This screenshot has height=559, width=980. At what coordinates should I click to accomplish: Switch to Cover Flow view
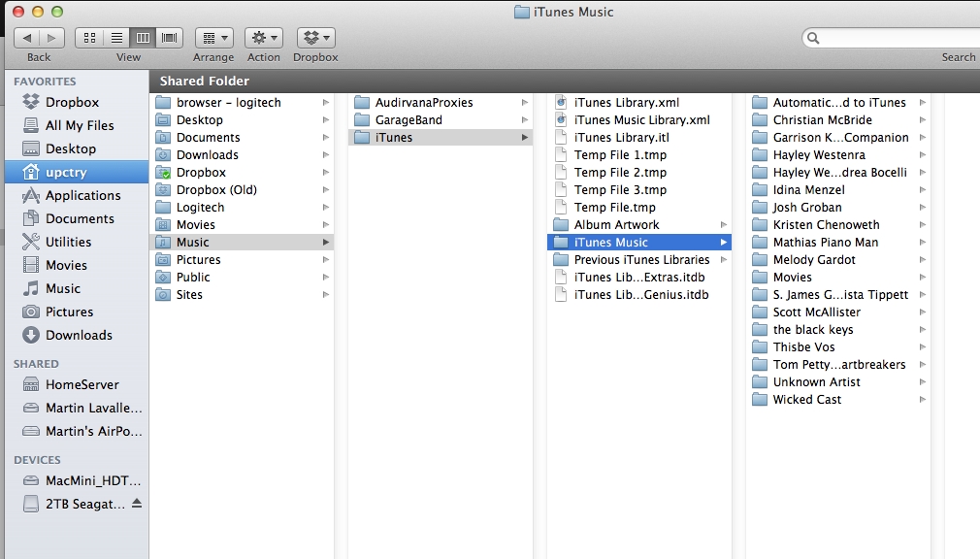[170, 38]
